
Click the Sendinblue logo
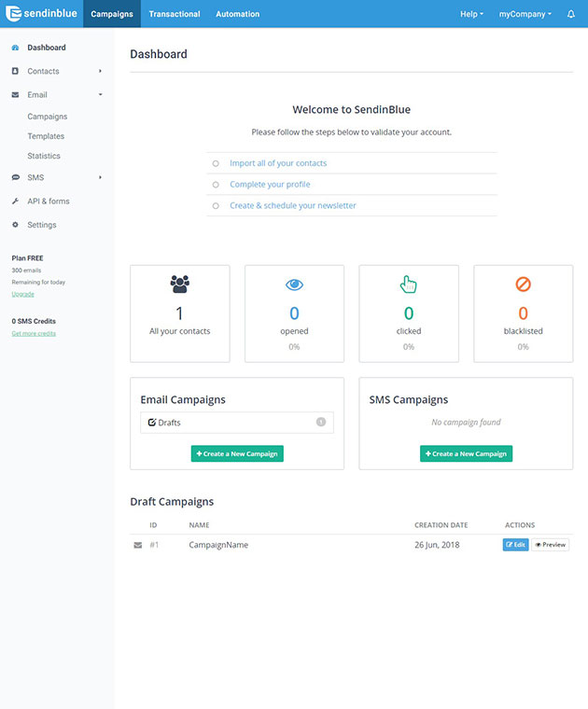(x=41, y=14)
